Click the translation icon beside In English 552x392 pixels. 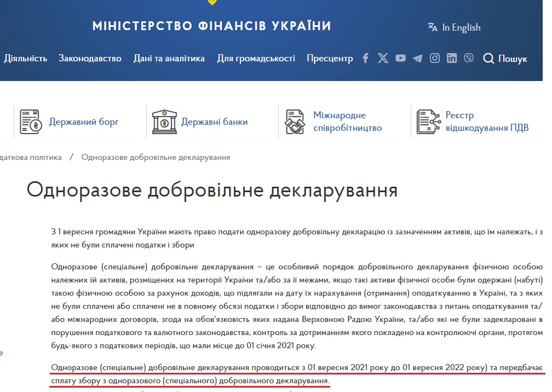tap(432, 26)
